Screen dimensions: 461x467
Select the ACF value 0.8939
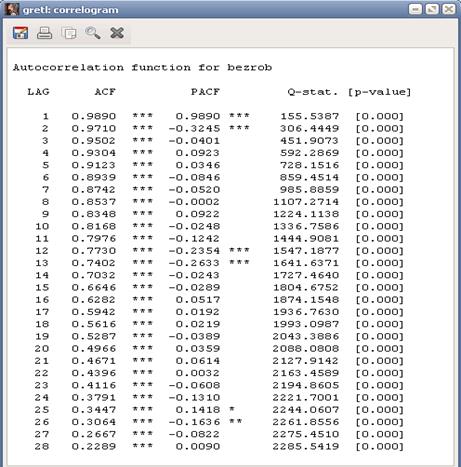pos(94,177)
